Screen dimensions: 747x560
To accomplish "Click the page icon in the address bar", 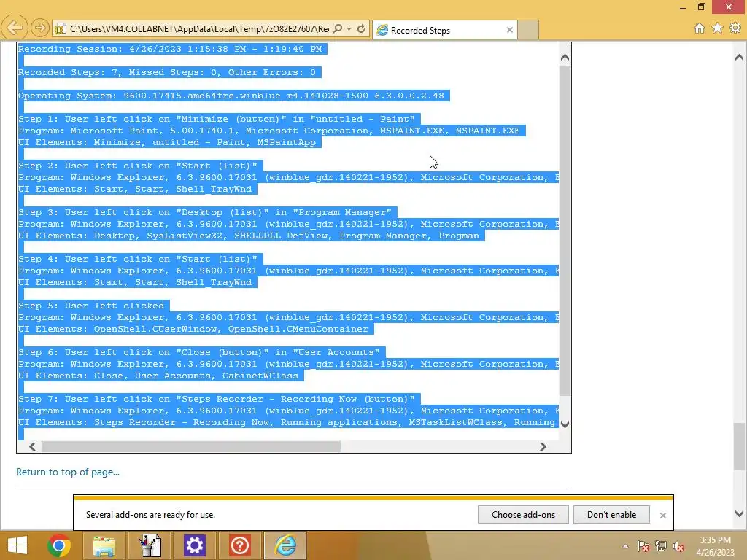I will click(x=60, y=29).
